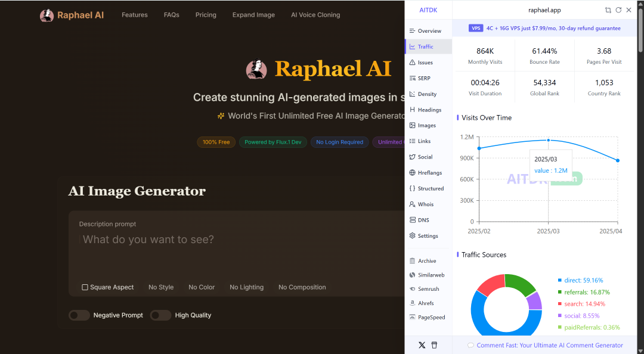Open the VPS promotion banner link
Screen dimensions: 644x354
544,29
